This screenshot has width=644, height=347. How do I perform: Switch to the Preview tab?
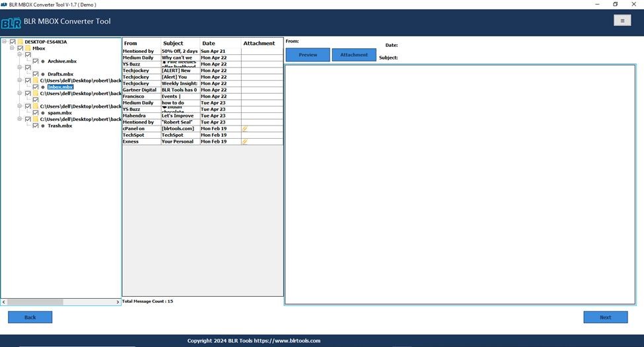308,55
